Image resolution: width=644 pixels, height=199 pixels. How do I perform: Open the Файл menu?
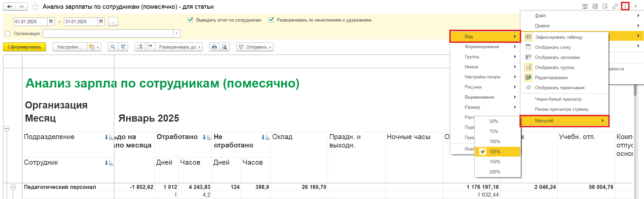[x=582, y=15]
